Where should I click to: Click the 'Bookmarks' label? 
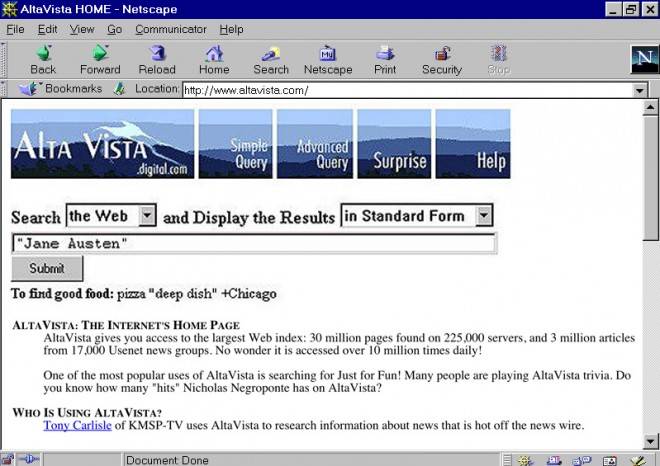coord(74,88)
